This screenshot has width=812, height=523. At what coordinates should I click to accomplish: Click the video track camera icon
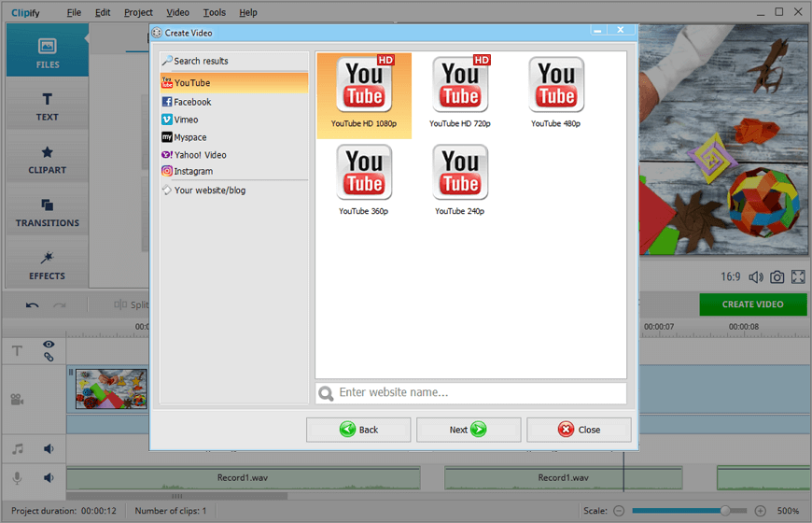(17, 399)
